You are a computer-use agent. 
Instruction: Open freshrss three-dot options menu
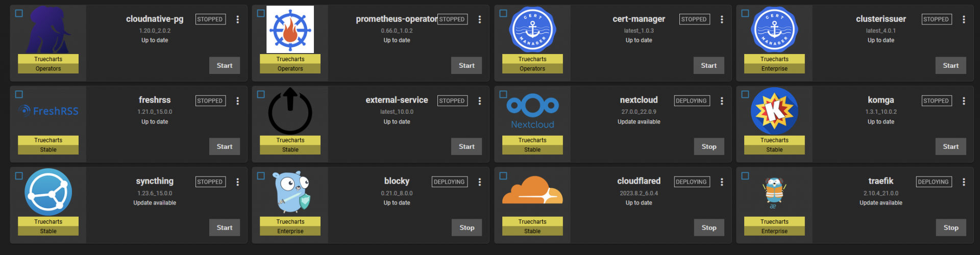[x=237, y=101]
